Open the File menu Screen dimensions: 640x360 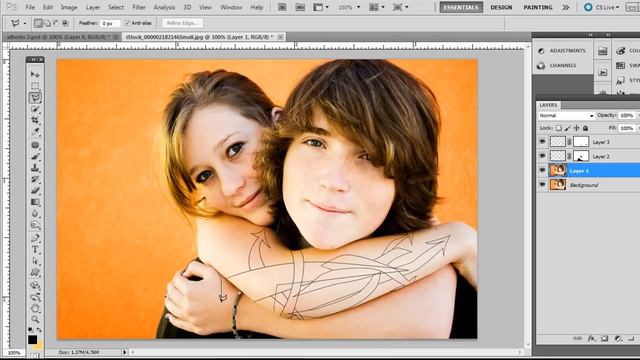[30, 7]
